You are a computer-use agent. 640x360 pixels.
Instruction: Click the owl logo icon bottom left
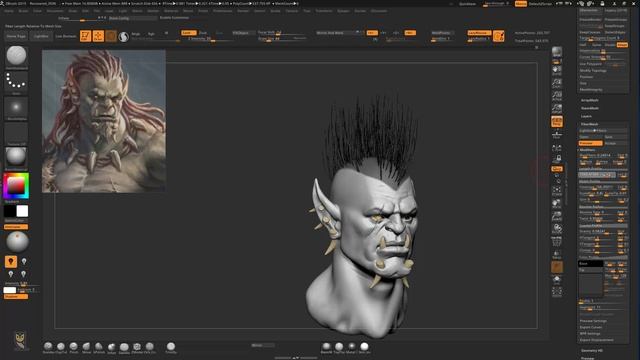tap(20, 340)
